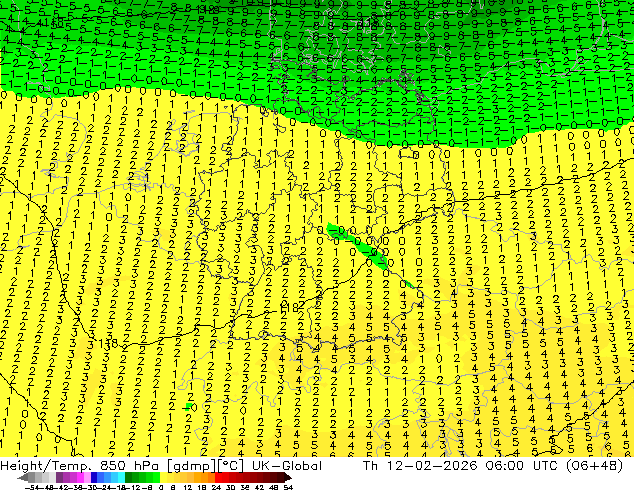The width and height of the screenshot is (634, 490).
Task: Click the bright red swatch in the legend
Action: pos(218,477)
